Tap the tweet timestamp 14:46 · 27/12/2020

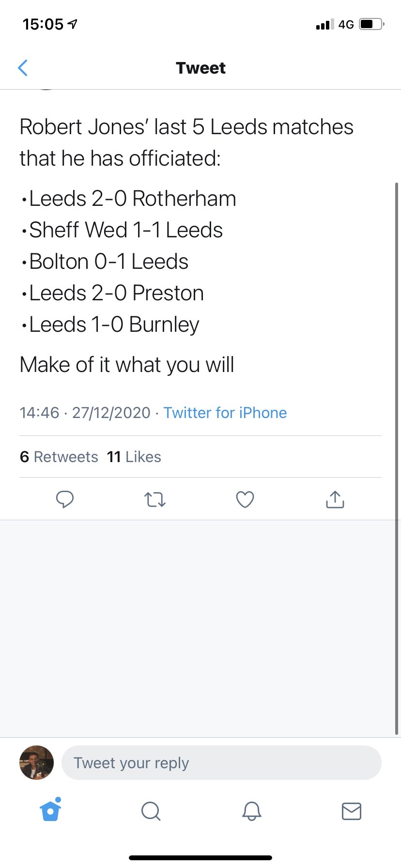pyautogui.click(x=85, y=413)
